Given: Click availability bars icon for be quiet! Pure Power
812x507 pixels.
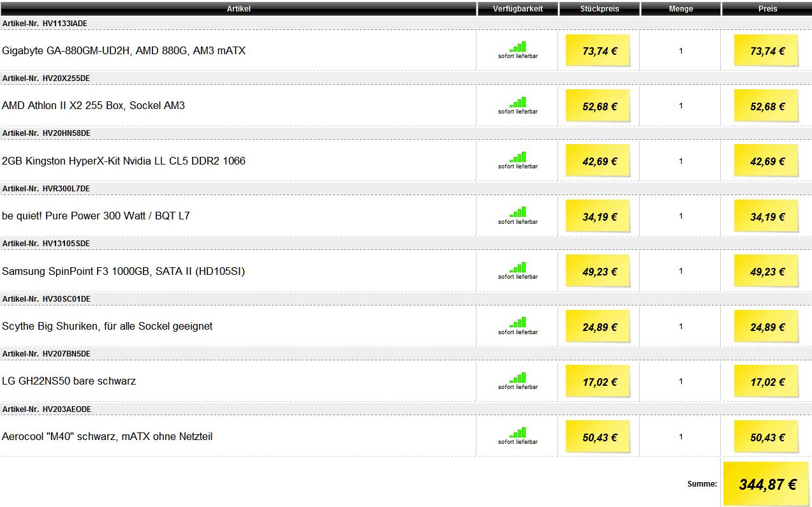Looking at the screenshot, I should tap(518, 212).
